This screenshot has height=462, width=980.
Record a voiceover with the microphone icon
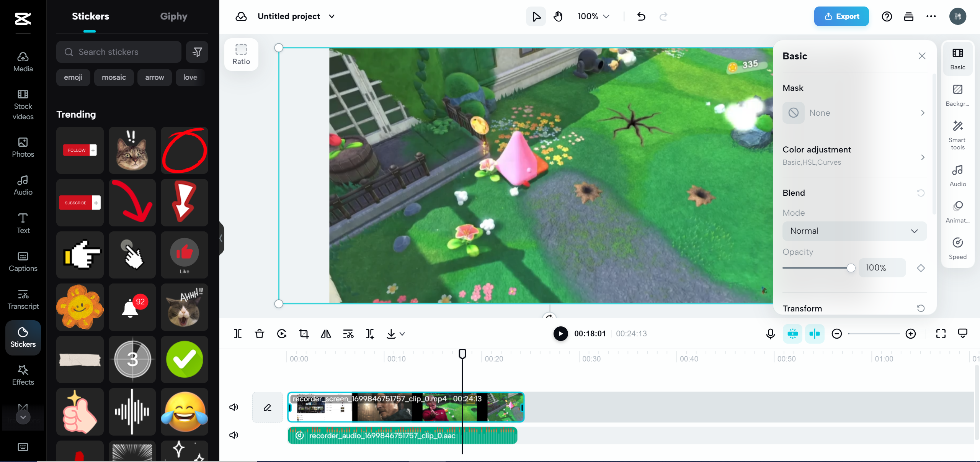770,334
